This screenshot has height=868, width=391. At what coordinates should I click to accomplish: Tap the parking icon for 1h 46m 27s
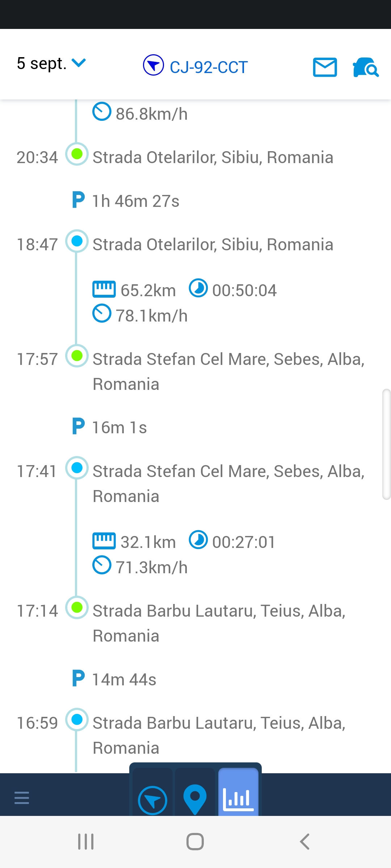click(79, 200)
